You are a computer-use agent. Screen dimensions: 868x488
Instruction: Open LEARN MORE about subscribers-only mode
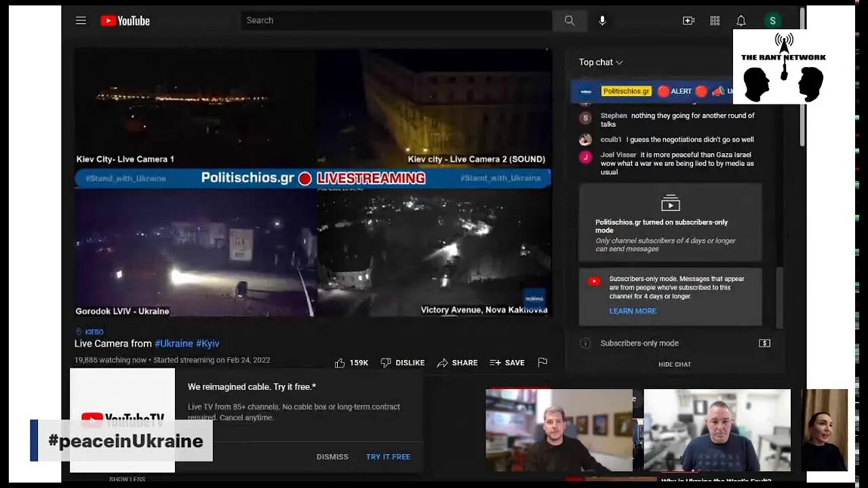[x=633, y=311]
